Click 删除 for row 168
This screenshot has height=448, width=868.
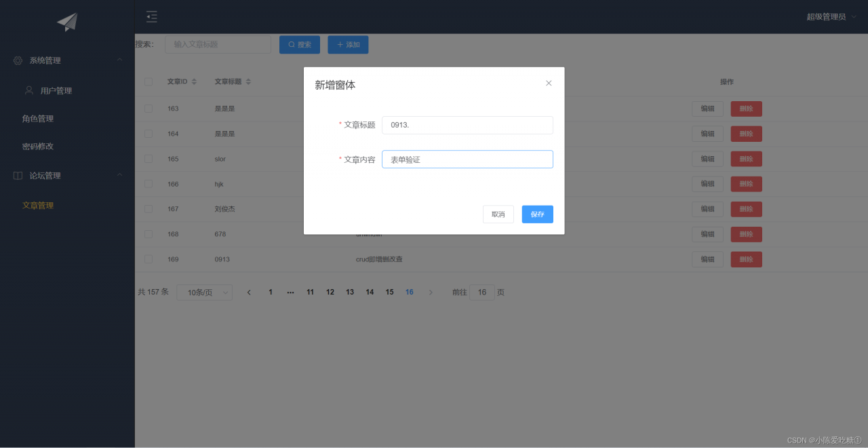pyautogui.click(x=747, y=234)
